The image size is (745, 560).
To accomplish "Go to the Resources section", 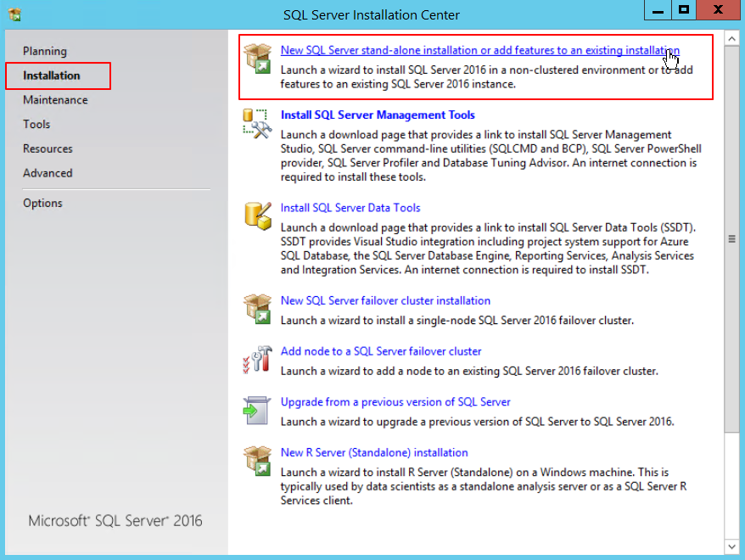I will pyautogui.click(x=48, y=148).
